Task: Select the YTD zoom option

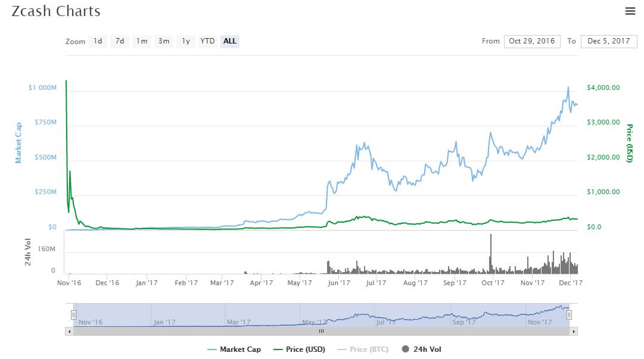Action: coord(207,41)
